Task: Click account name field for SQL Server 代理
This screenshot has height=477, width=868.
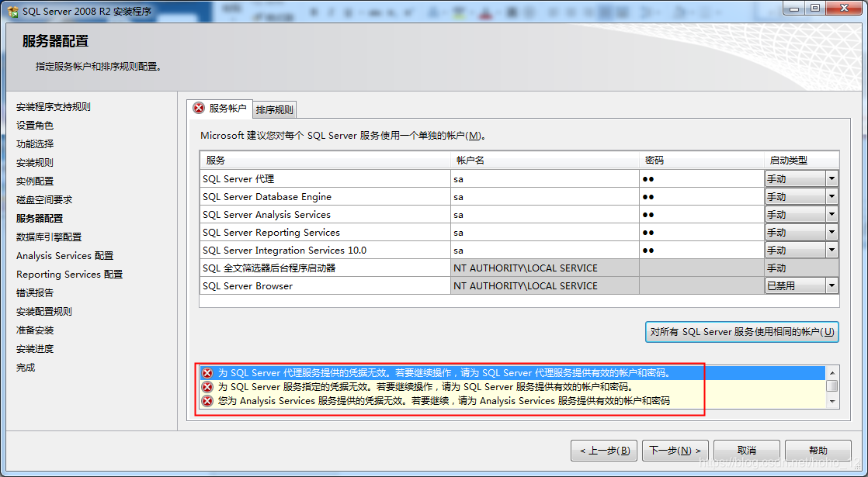Action: coord(545,178)
